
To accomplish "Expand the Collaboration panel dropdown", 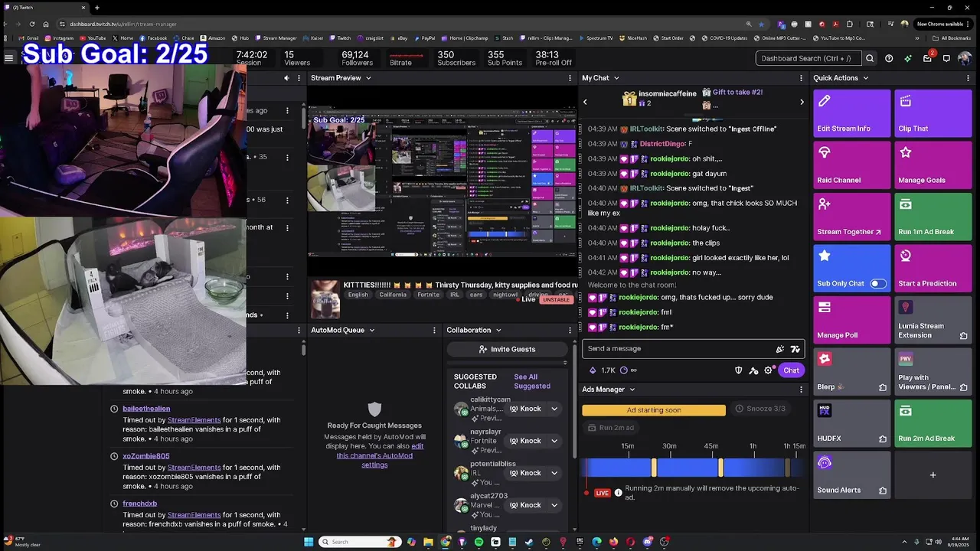I will coord(498,330).
